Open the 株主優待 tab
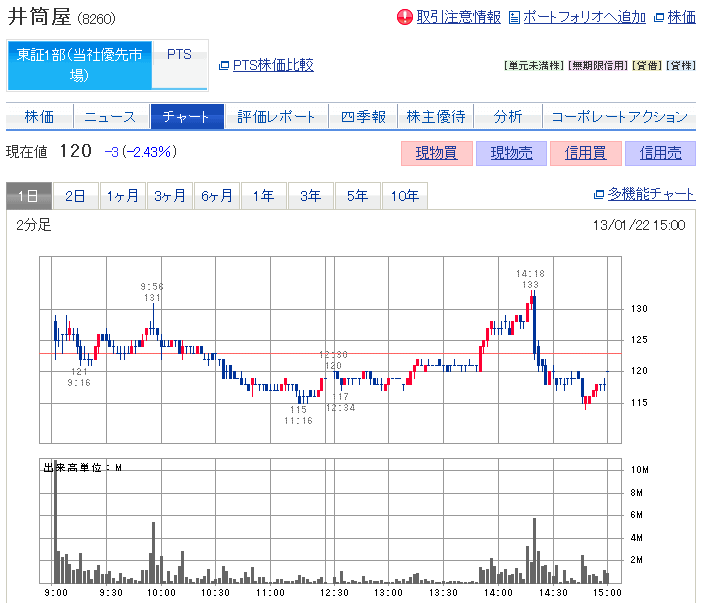 tap(435, 117)
